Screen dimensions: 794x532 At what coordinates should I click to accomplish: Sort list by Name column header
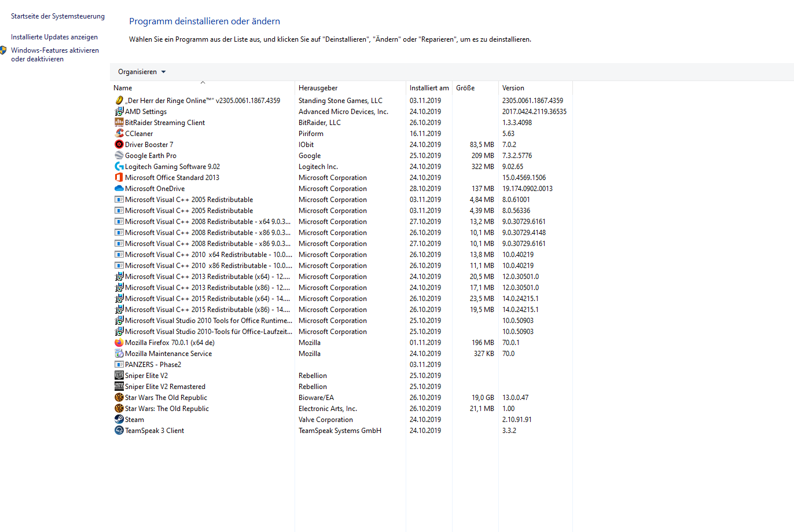203,88
